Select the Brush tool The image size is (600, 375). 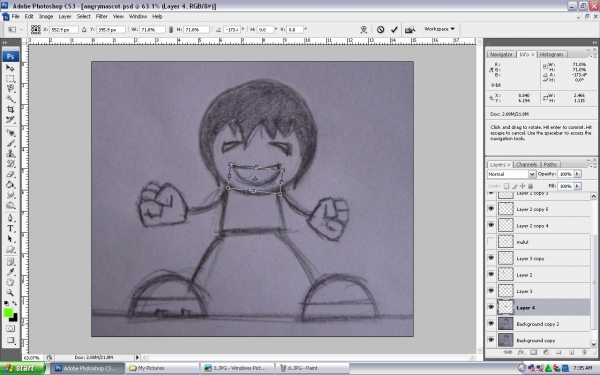[x=10, y=143]
